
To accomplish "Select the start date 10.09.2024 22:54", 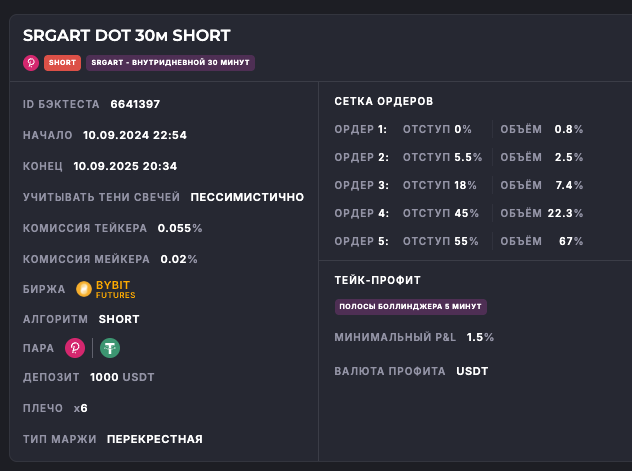I will point(135,135).
